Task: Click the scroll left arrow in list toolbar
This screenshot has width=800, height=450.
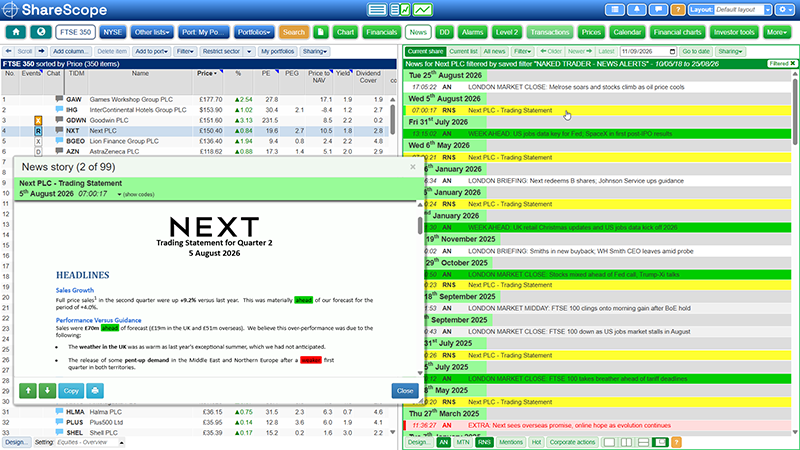Action: point(8,52)
